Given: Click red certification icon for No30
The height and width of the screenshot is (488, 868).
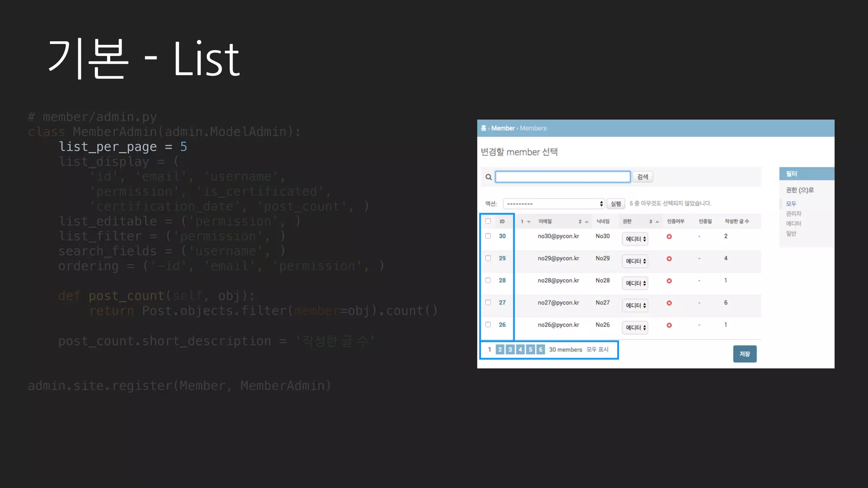Looking at the screenshot, I should [669, 236].
